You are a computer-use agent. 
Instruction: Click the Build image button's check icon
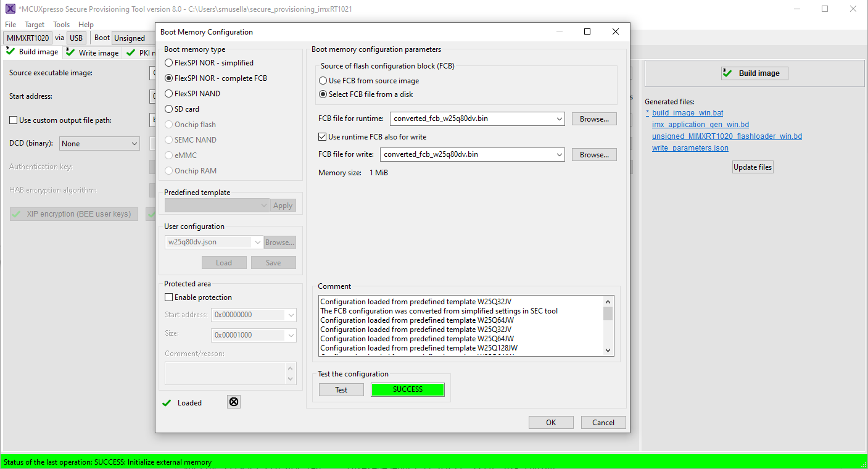(x=728, y=73)
